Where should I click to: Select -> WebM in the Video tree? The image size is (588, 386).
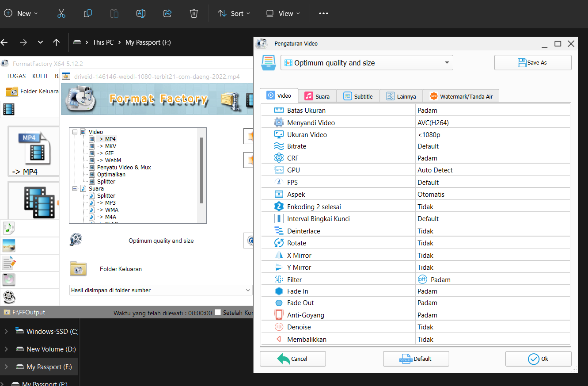tap(109, 160)
